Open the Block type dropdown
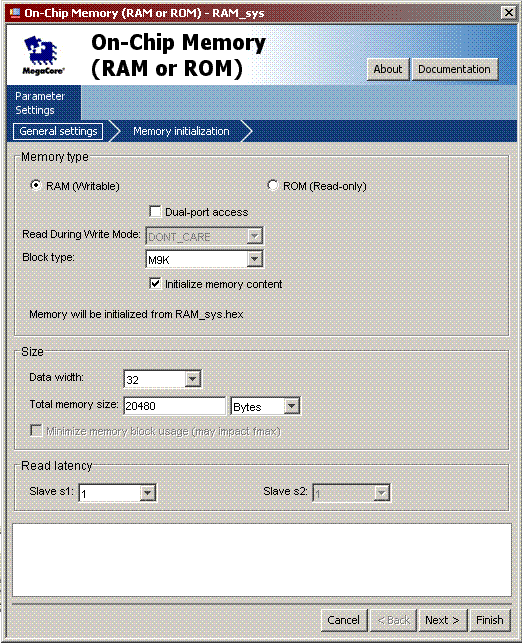This screenshot has height=644, width=522. tap(255, 259)
